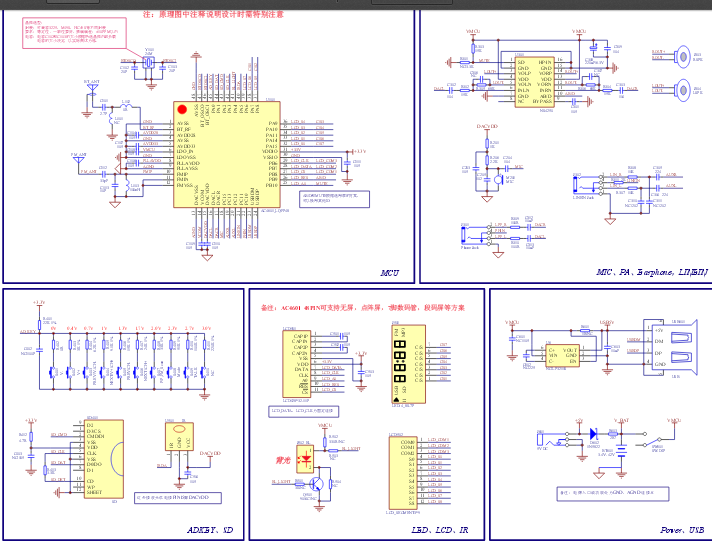Click the red note text at the top of the schematic
The height and width of the screenshot is (547, 712).
[x=213, y=15]
